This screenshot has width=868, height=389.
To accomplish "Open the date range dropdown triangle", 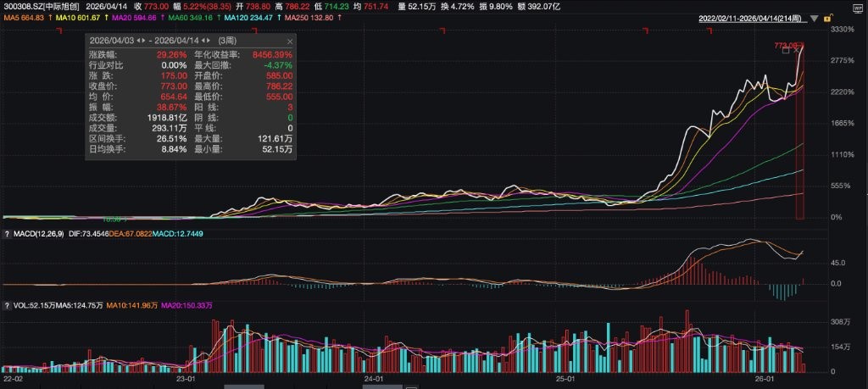I will (813, 19).
